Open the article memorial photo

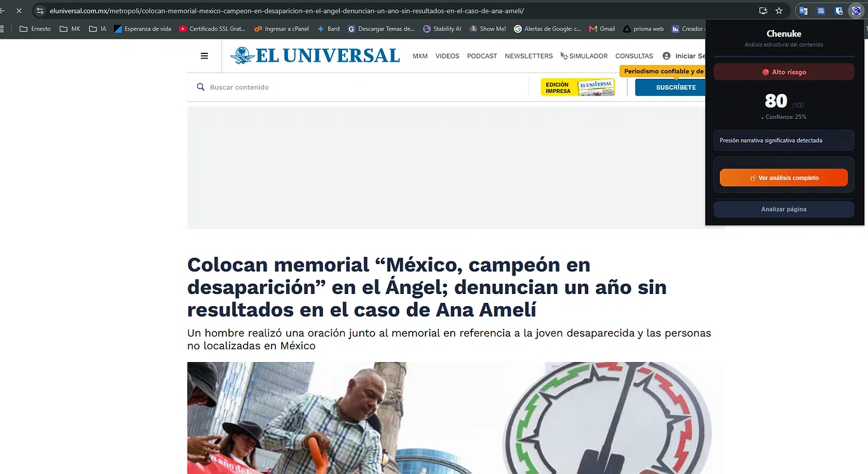click(455, 418)
